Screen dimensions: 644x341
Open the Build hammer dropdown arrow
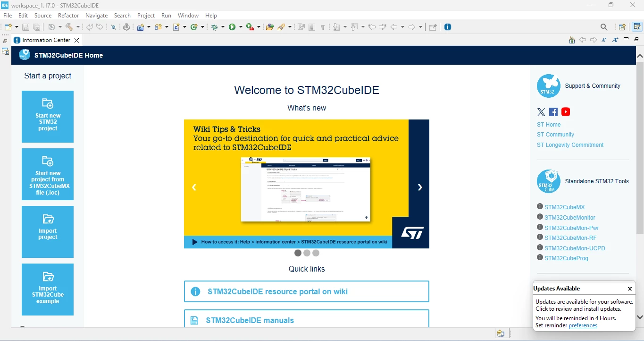[78, 27]
